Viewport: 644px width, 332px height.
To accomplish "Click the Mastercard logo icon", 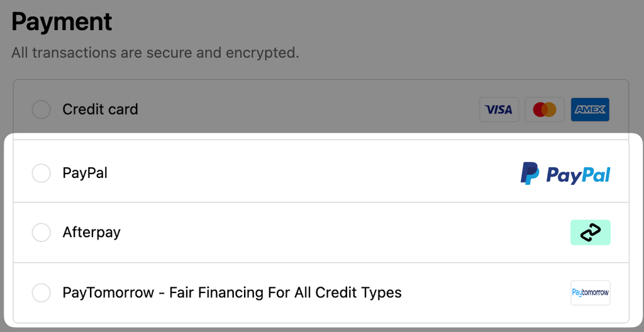I will coord(545,109).
